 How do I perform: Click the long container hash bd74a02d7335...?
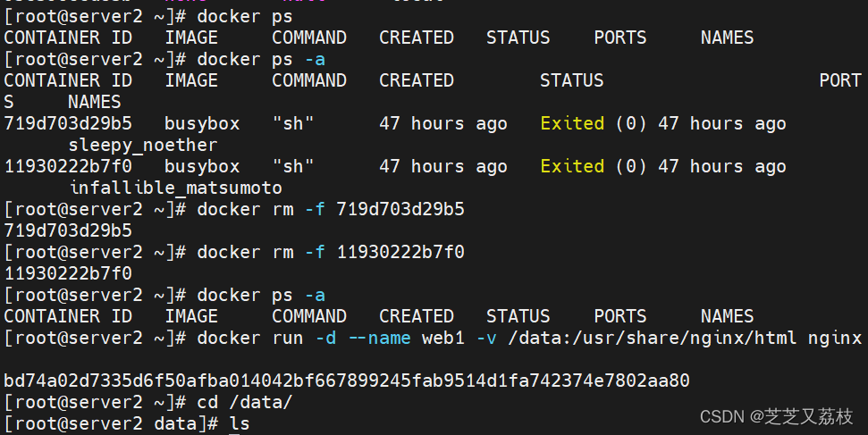(347, 381)
